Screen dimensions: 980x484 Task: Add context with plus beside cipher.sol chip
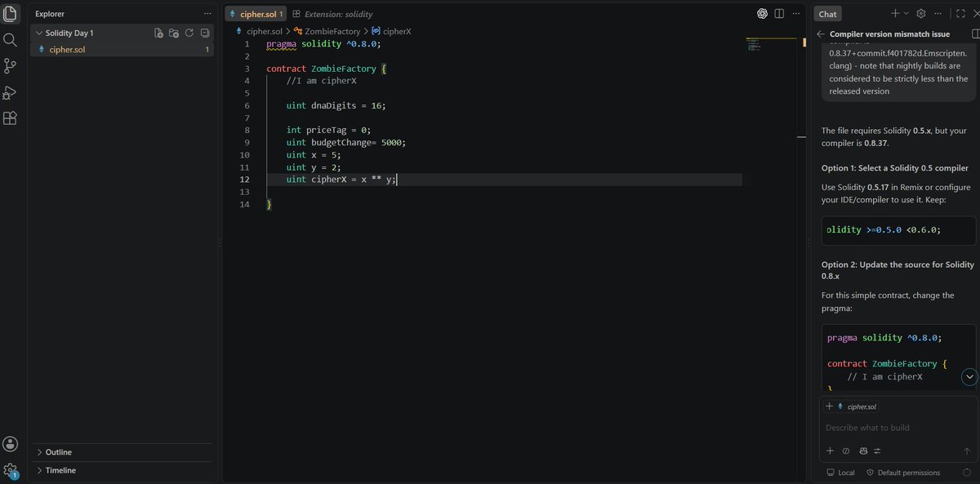(830, 406)
